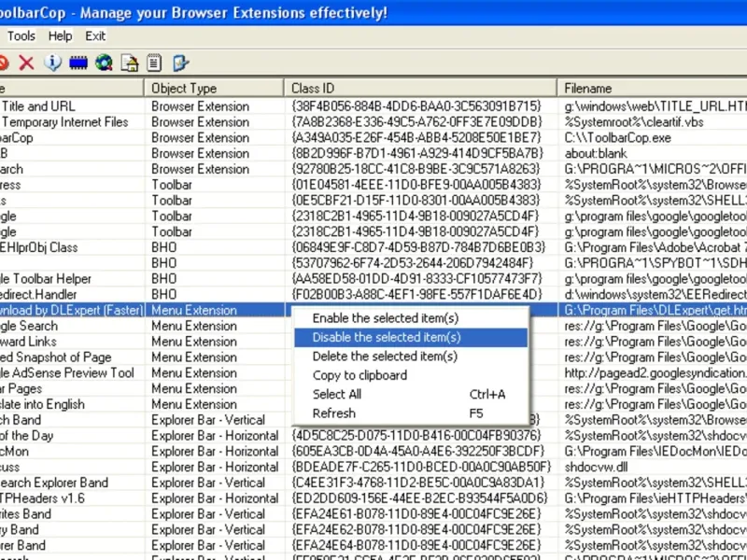Viewport: 747px width, 560px height.
Task: Click Class ID {ED2DD609-156E-44EE-B2EC-B93544F5A0D6}
Action: [x=419, y=498]
